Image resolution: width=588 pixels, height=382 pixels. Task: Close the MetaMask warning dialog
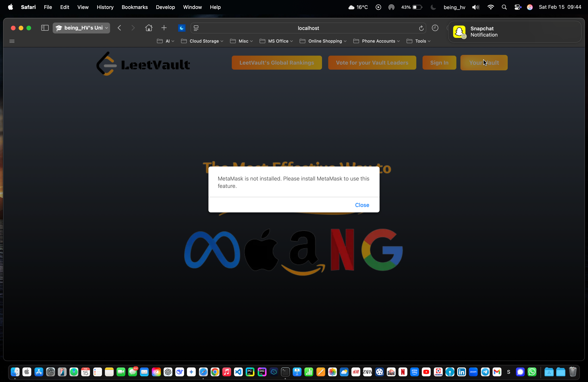tap(362, 205)
